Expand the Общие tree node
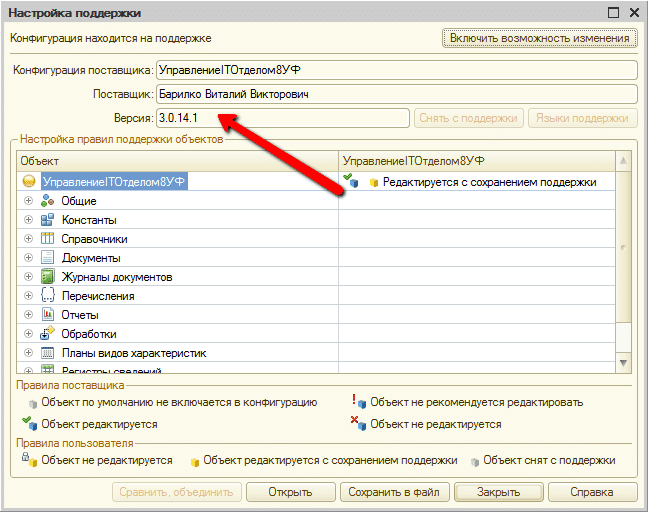 coord(29,201)
